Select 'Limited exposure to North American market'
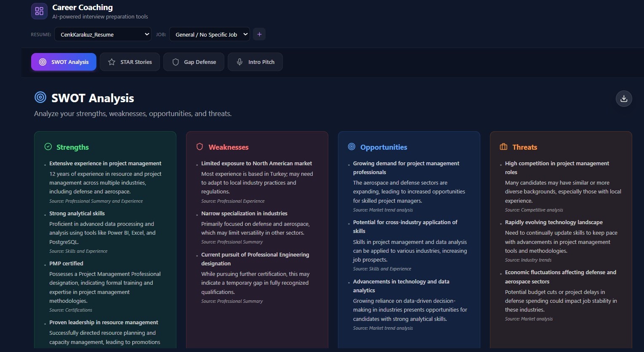Screen dimensions: 644x352 tap(256, 163)
